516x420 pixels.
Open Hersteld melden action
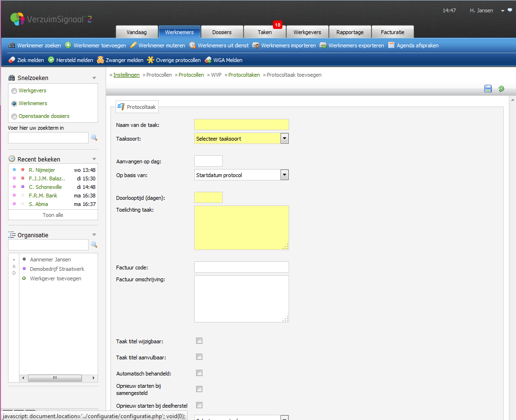click(70, 60)
